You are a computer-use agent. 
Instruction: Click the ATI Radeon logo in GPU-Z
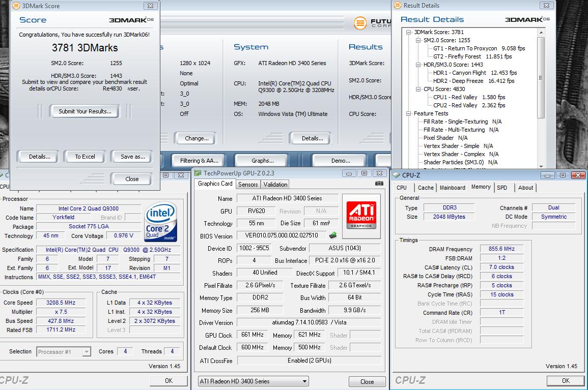pos(361,216)
